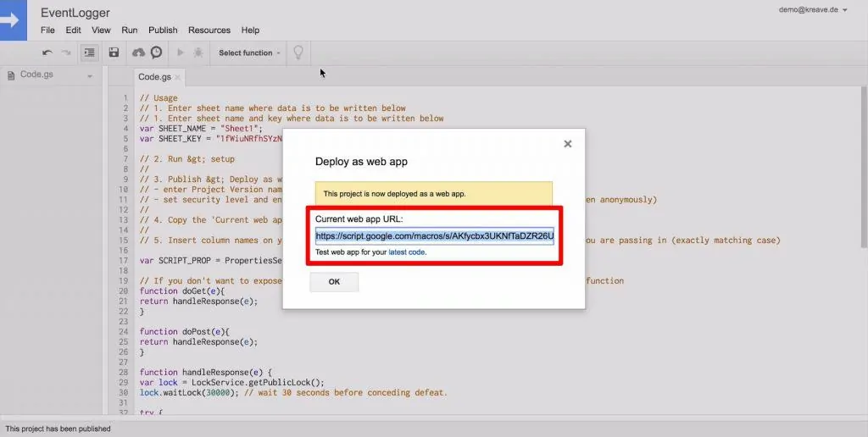The width and height of the screenshot is (868, 437).
Task: Run the selected function play icon
Action: (x=180, y=53)
